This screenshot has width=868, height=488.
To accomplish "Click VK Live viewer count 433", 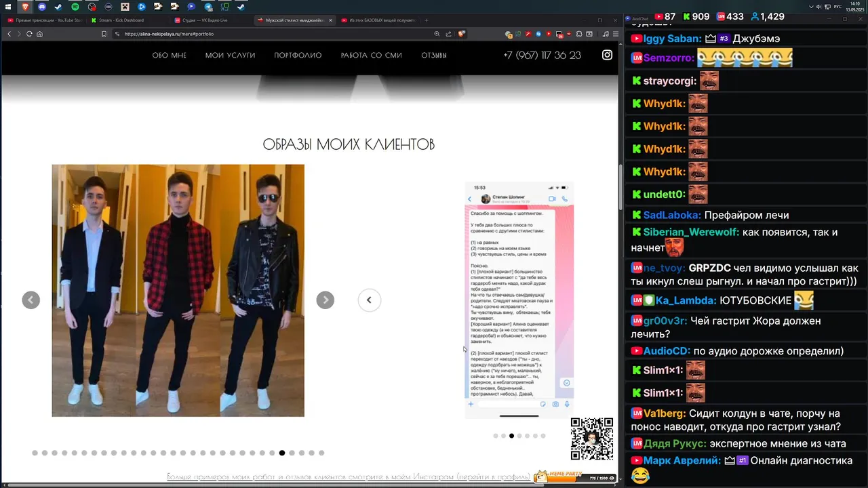I will coord(730,16).
